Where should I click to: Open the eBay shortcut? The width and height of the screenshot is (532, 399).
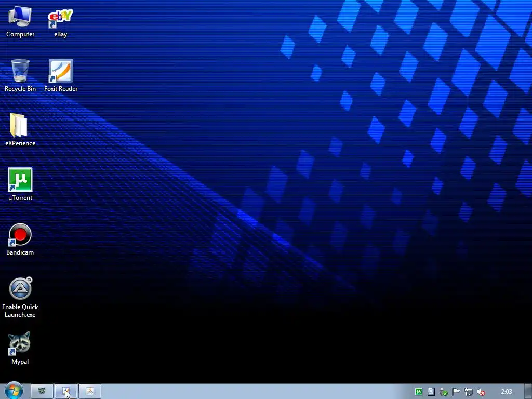60,22
